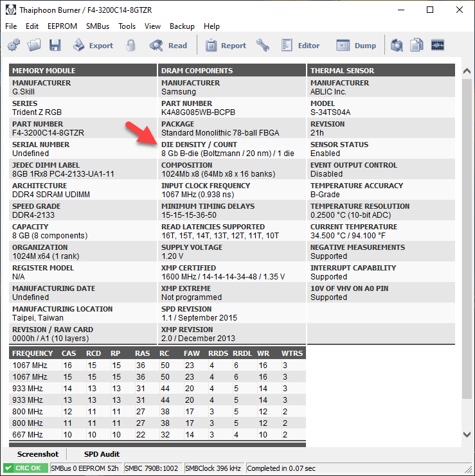
Task: Click the waveform monitor icon
Action: coord(438,45)
